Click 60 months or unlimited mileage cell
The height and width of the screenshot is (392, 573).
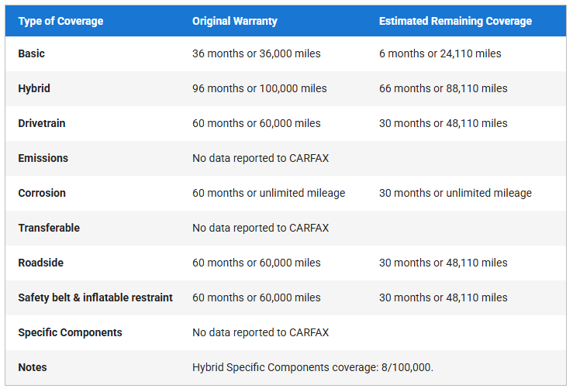pos(268,193)
